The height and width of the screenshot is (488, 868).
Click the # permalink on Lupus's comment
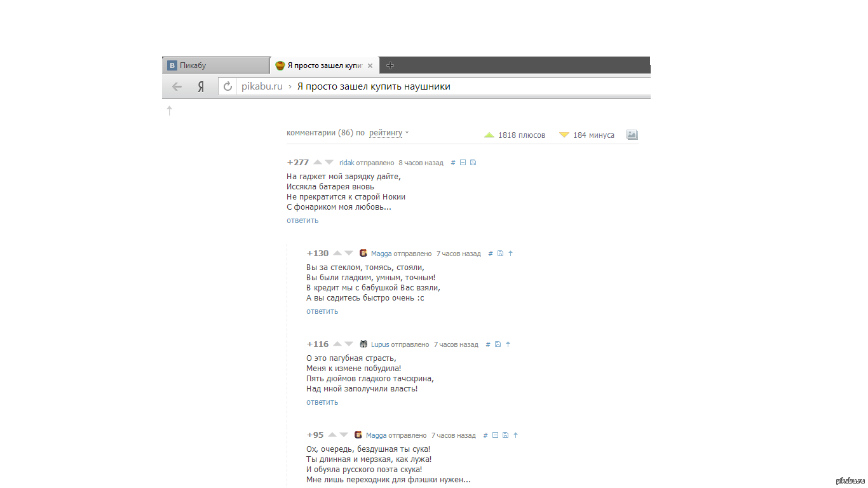488,344
